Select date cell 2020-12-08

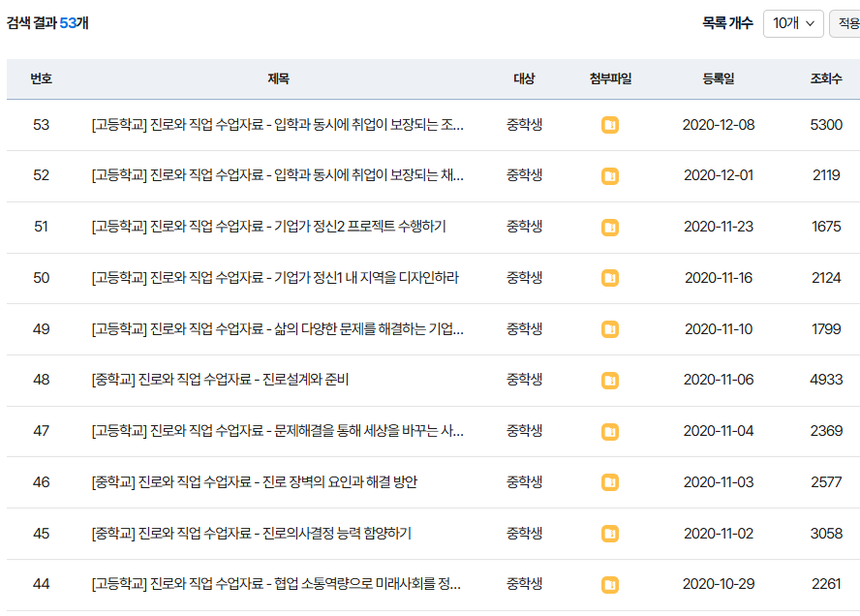[x=719, y=125]
